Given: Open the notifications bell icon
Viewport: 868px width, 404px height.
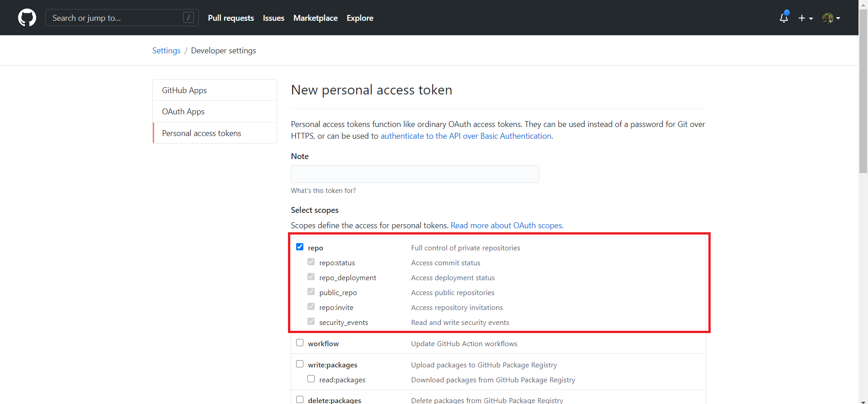Looking at the screenshot, I should [784, 18].
